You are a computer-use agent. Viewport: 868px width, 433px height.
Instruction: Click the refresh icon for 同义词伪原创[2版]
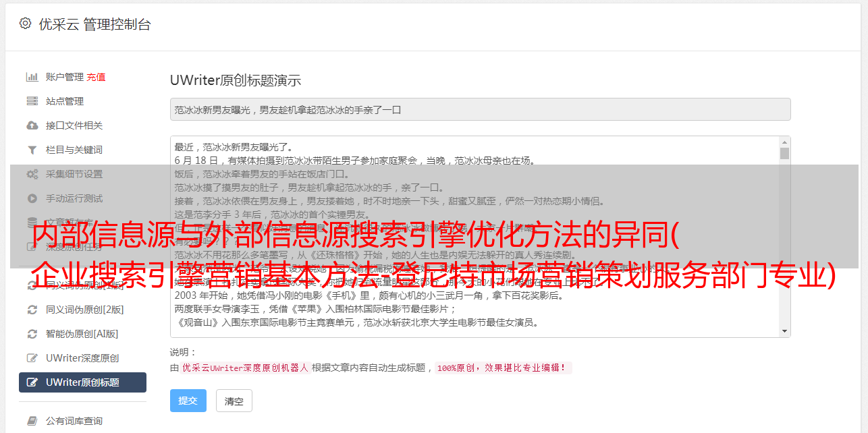tap(32, 310)
